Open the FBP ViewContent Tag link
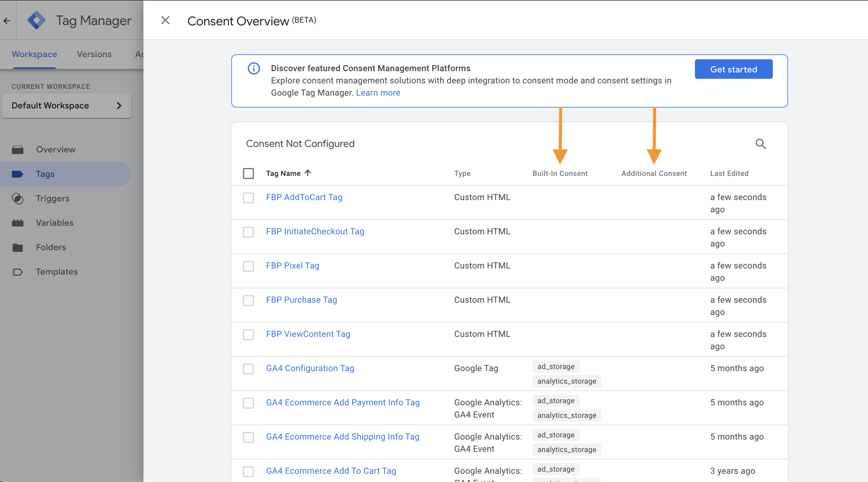Screen dimensions: 868x482 click(308, 334)
